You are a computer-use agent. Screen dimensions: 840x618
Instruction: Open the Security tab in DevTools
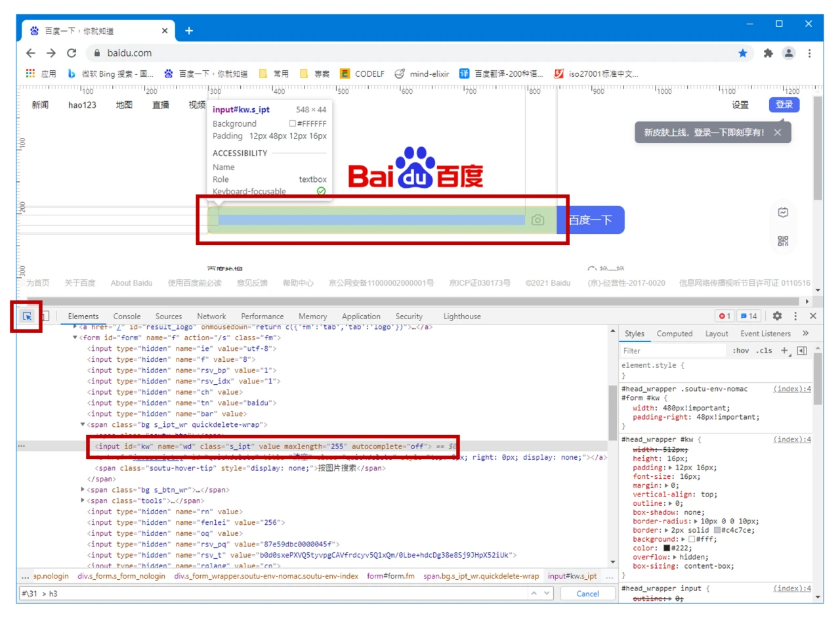(409, 317)
